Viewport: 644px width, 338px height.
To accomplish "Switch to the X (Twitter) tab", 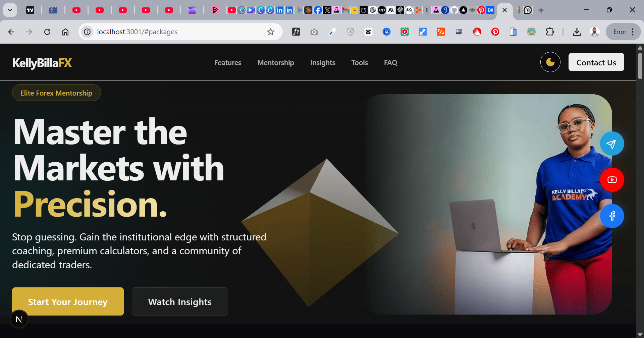I will click(327, 10).
